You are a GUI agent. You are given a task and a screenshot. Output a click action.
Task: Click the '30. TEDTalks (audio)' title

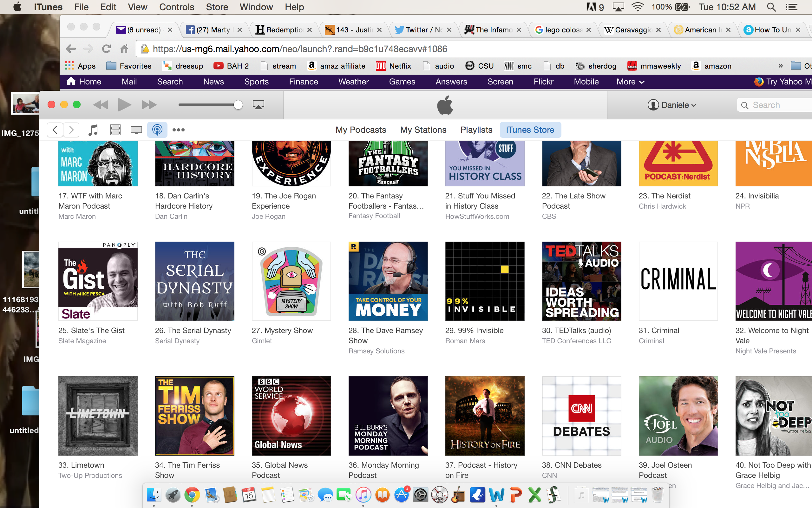click(576, 331)
